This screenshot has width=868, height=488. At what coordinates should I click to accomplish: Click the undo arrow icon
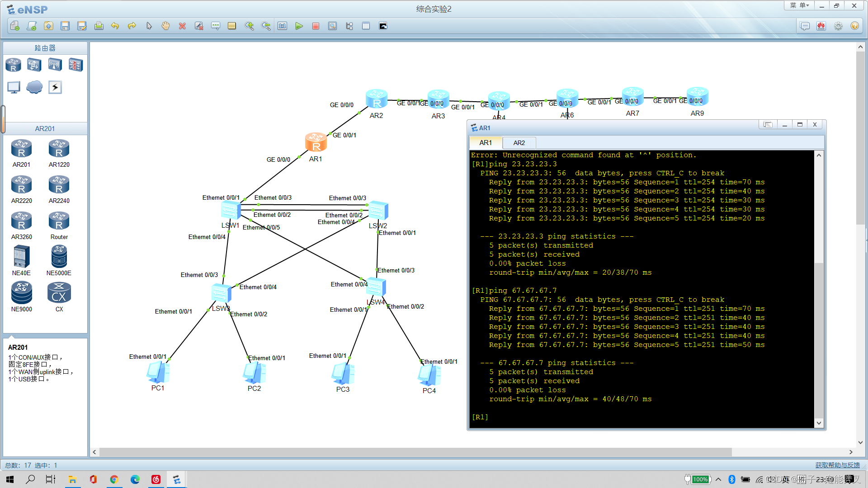click(115, 26)
